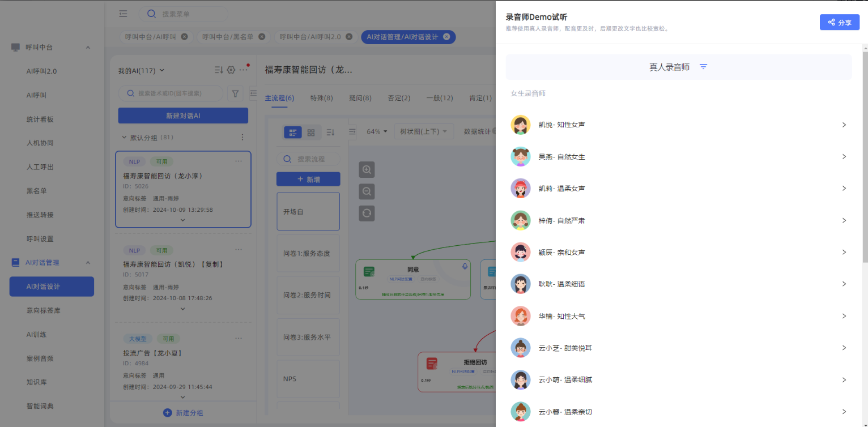Switch to grid view in flow panel
Screen dimensions: 868x427
[311, 132]
